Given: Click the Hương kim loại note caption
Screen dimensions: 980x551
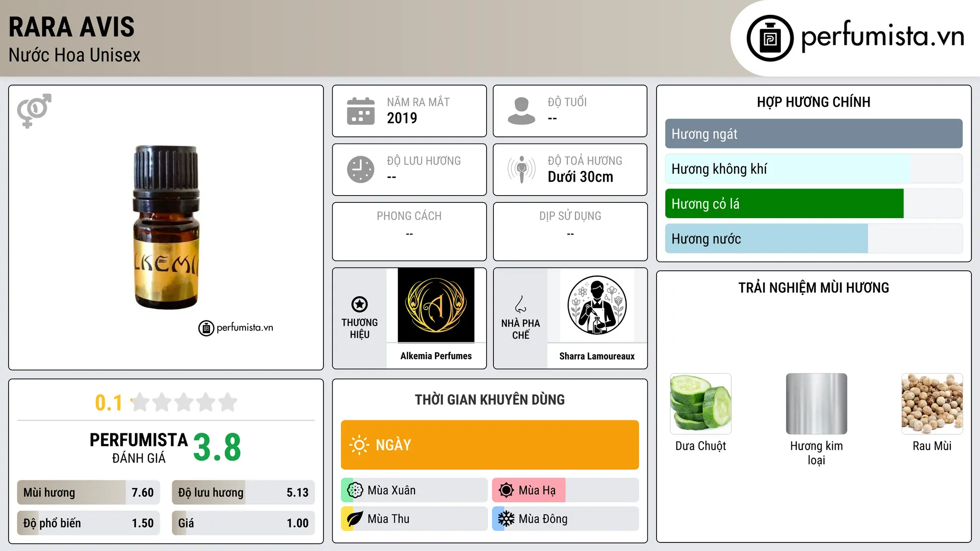Looking at the screenshot, I should 816,453.
